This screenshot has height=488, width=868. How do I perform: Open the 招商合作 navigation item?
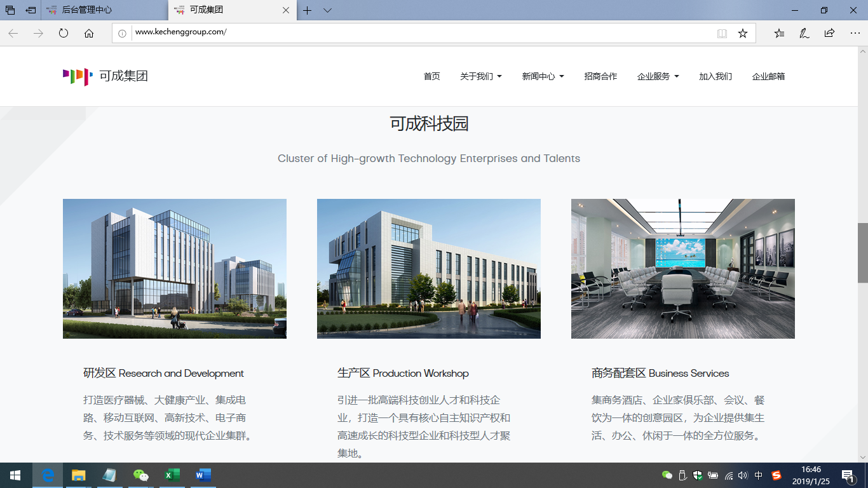click(600, 76)
